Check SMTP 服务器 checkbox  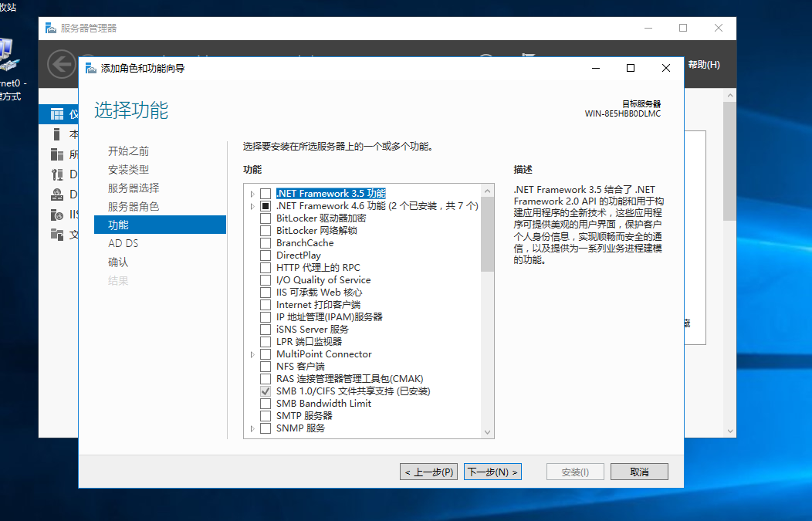tap(266, 416)
